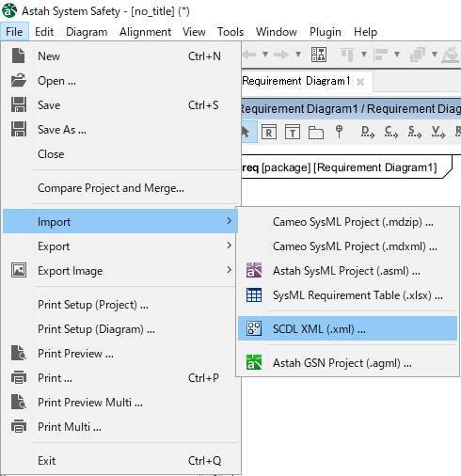The height and width of the screenshot is (476, 461).
Task: Click the Open folder icon
Action: pos(19,80)
